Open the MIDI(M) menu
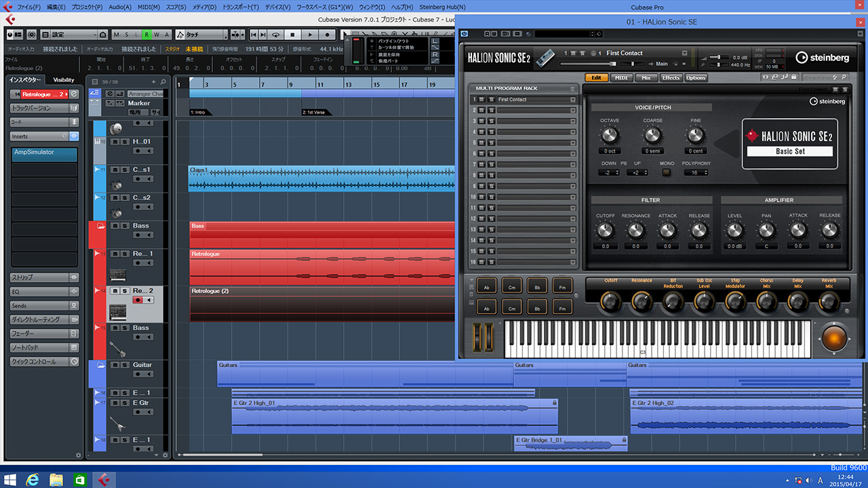Screen dimensions: 868x488 (x=149, y=7)
